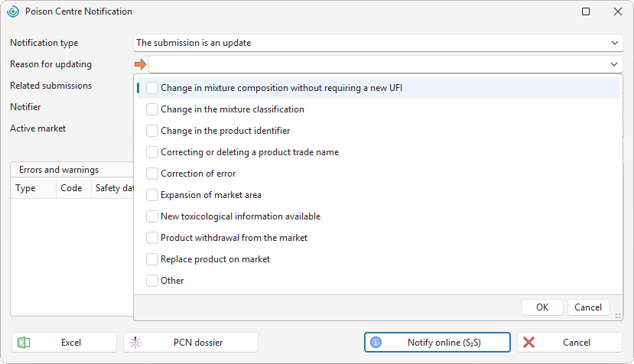This screenshot has width=634, height=364.
Task: Sort by the Code column header
Action: [73, 188]
